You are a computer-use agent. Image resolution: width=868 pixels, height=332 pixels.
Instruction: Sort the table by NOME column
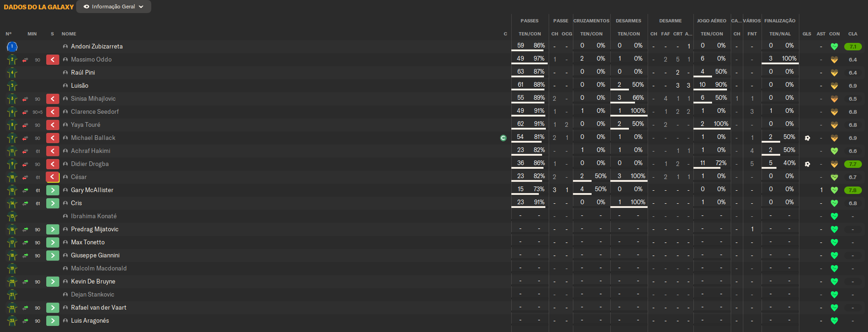69,34
